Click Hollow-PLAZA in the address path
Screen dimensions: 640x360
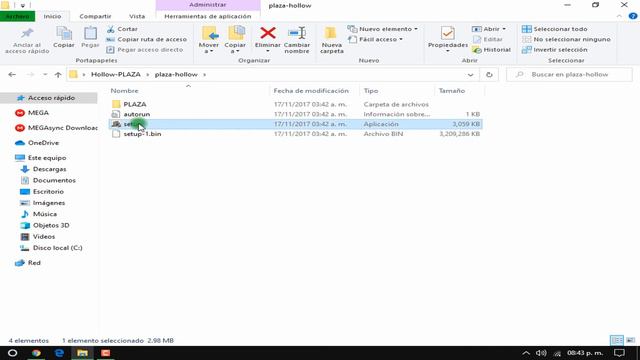pos(116,74)
